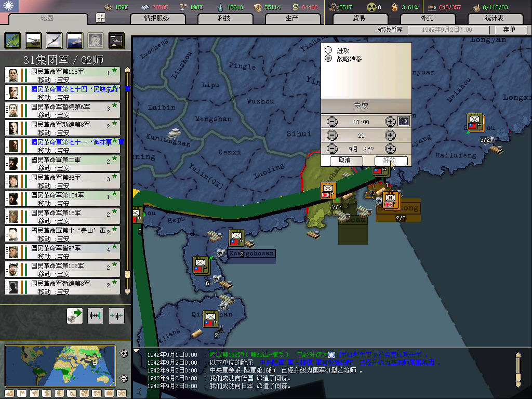This screenshot has height=399, width=532.
Task: Click the swap/reorganize units icon
Action: click(x=96, y=316)
